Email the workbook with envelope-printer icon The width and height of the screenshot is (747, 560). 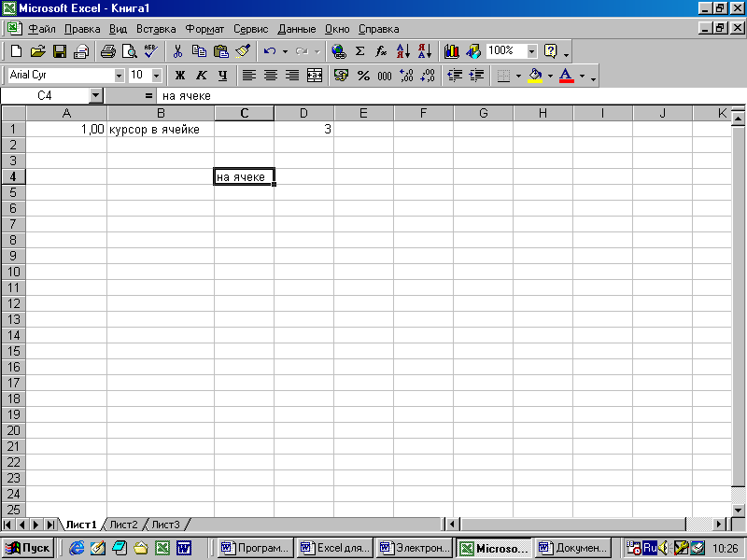click(81, 51)
